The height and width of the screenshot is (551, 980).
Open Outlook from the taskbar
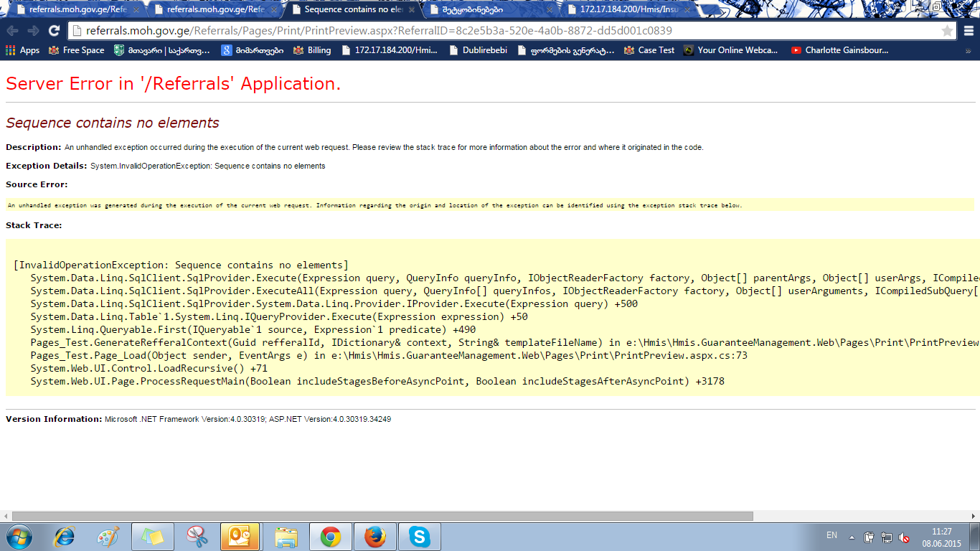[240, 537]
